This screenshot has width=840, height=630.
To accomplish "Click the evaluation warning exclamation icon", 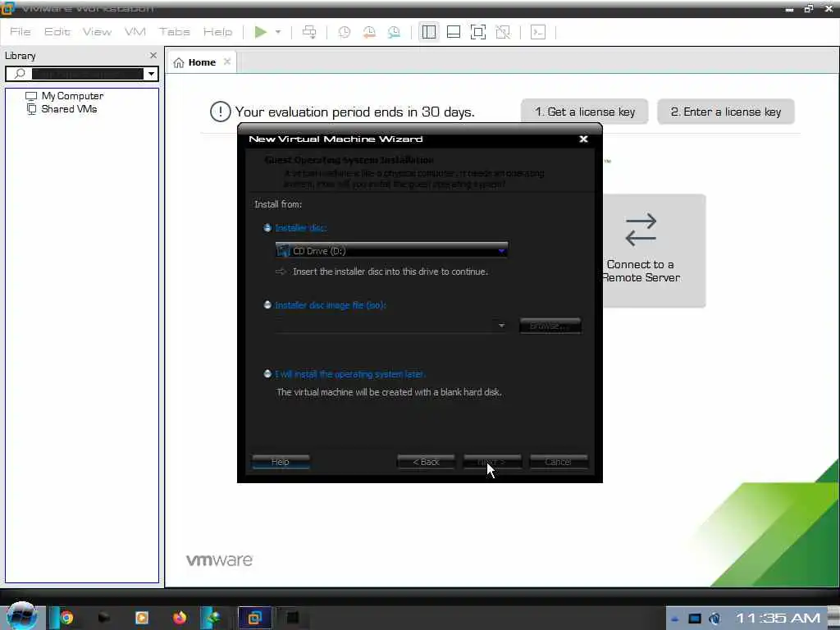I will (x=220, y=112).
